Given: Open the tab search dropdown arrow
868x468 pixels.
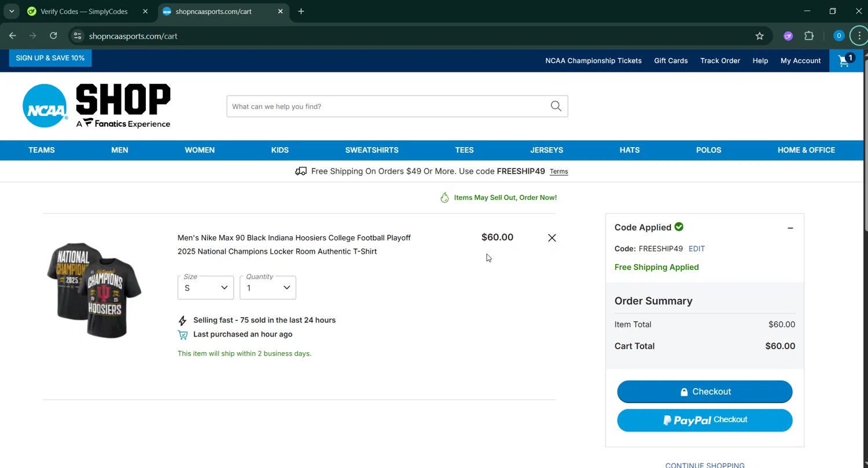Looking at the screenshot, I should click(11, 11).
